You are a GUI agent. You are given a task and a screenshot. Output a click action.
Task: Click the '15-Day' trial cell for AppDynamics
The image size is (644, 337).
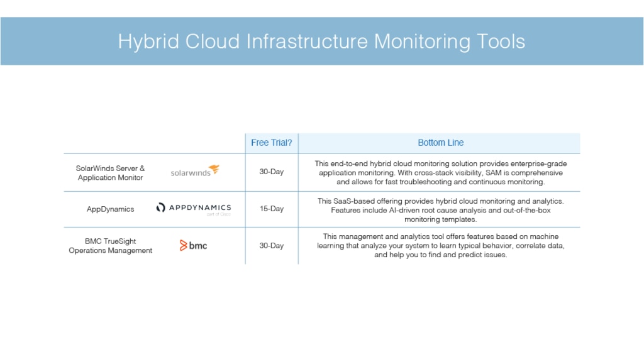tap(272, 209)
